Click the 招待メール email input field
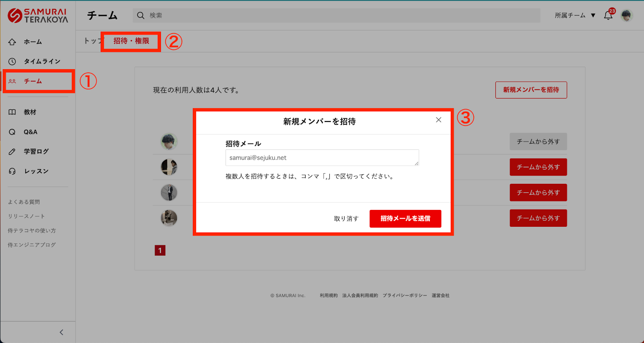This screenshot has height=343, width=644. click(322, 158)
